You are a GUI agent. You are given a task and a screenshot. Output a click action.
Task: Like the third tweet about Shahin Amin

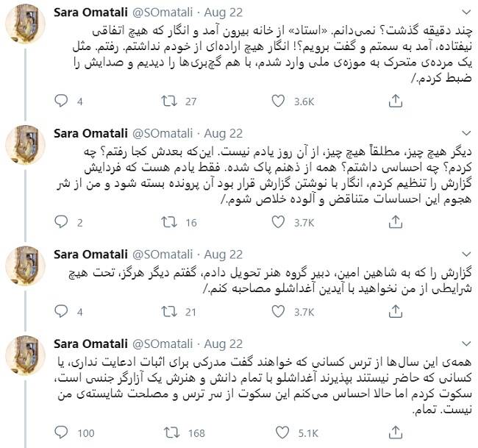point(279,313)
